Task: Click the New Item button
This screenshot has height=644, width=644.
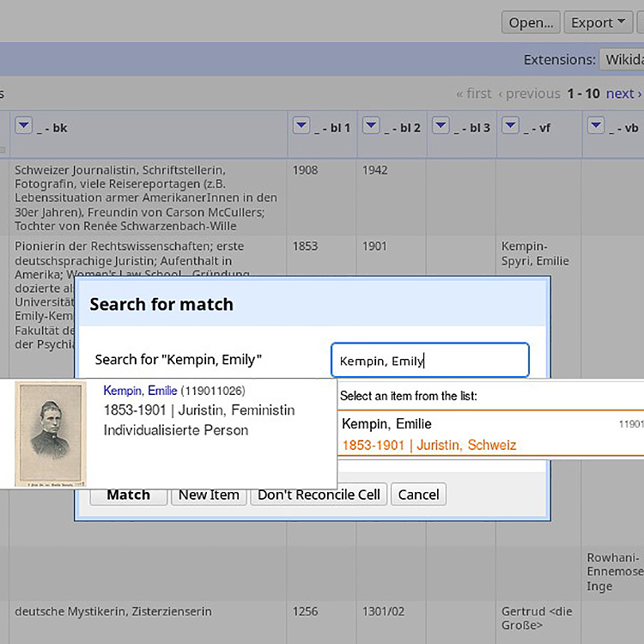Action: (209, 495)
